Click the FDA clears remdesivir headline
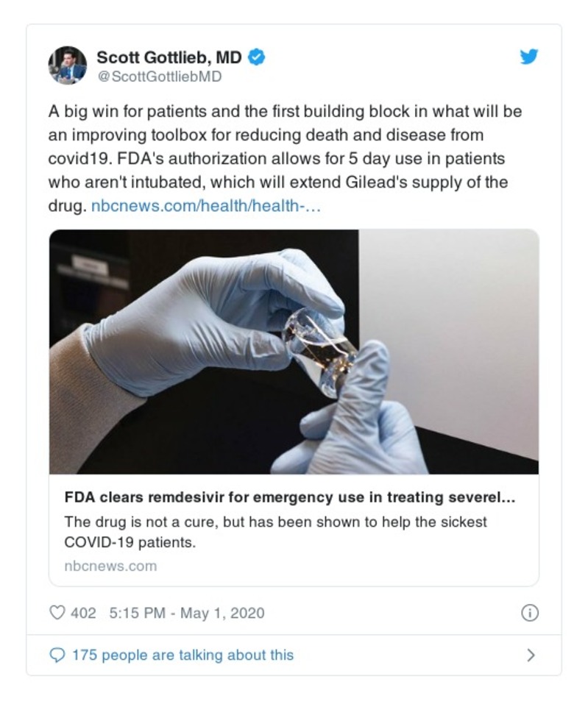Image resolution: width=588 pixels, height=704 pixels. pyautogui.click(x=289, y=497)
